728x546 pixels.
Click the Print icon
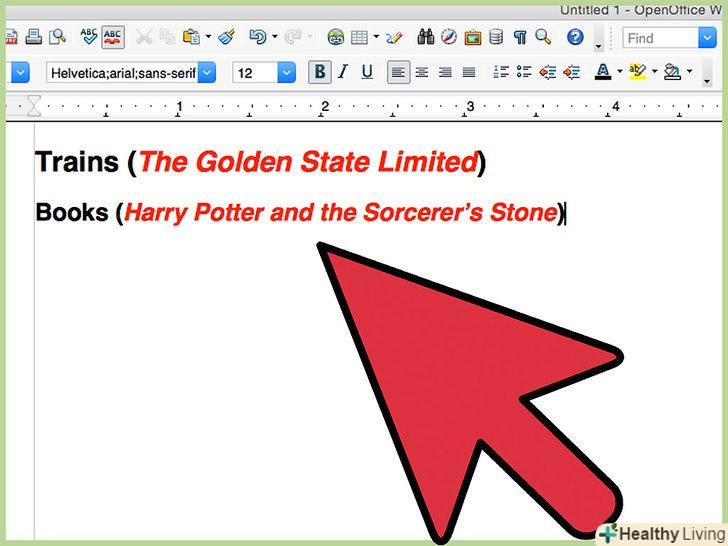pyautogui.click(x=33, y=36)
